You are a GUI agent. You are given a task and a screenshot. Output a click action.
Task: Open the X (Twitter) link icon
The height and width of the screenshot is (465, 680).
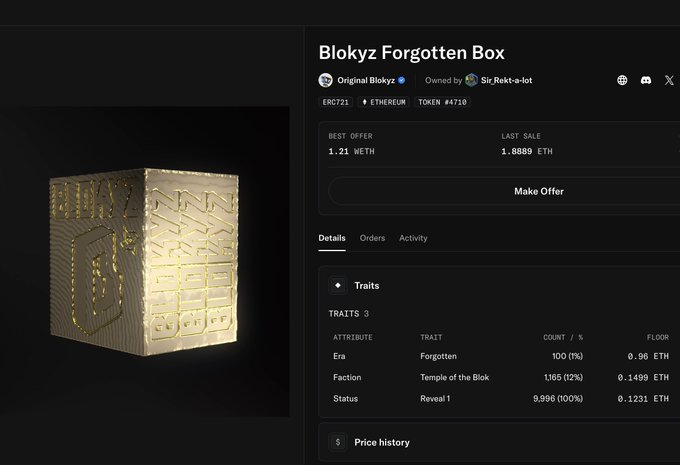pyautogui.click(x=669, y=80)
